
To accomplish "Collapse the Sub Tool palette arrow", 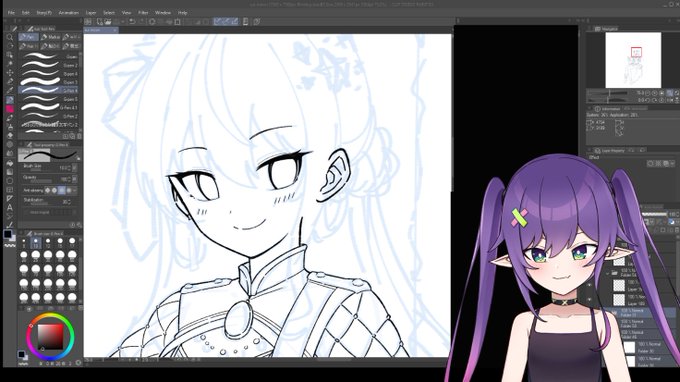I will [21, 29].
